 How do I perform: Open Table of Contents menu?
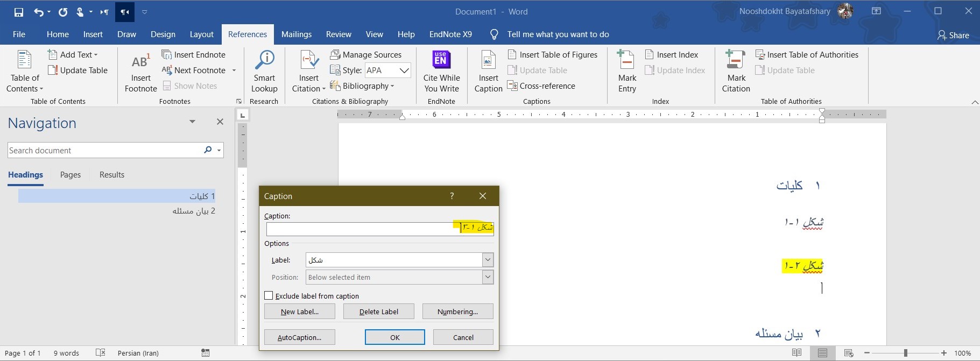coord(25,72)
